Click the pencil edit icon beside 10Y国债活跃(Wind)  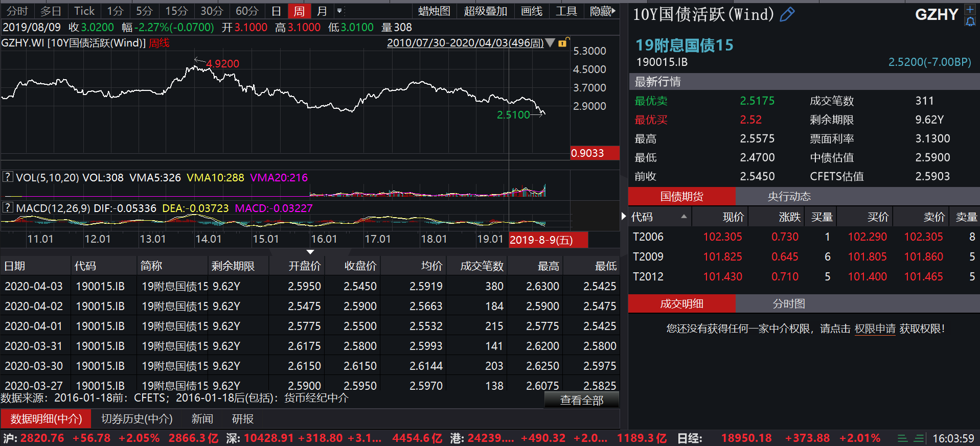click(x=787, y=14)
